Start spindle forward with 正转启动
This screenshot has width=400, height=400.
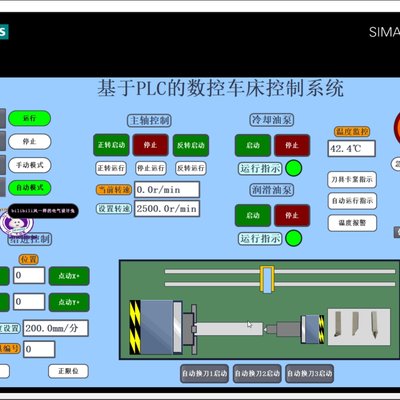(x=111, y=145)
